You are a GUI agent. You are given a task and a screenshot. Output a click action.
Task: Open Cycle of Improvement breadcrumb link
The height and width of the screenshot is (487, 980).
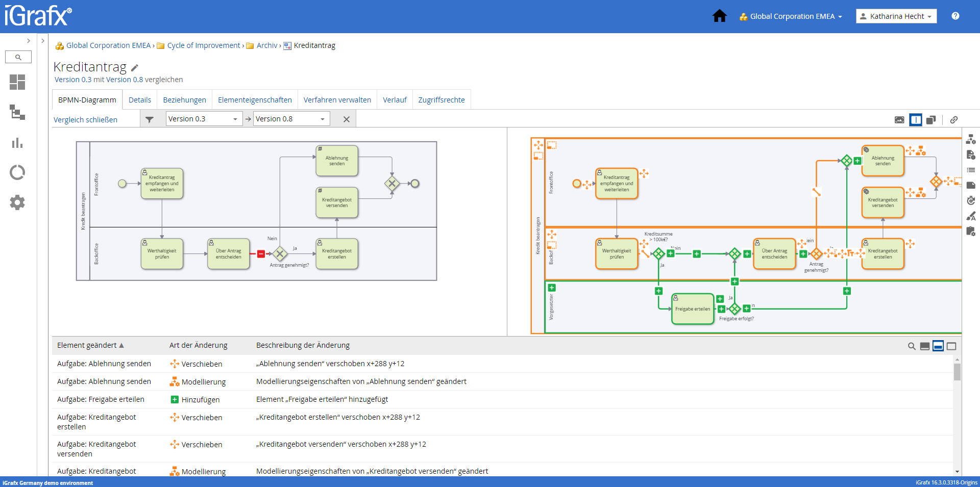point(203,45)
